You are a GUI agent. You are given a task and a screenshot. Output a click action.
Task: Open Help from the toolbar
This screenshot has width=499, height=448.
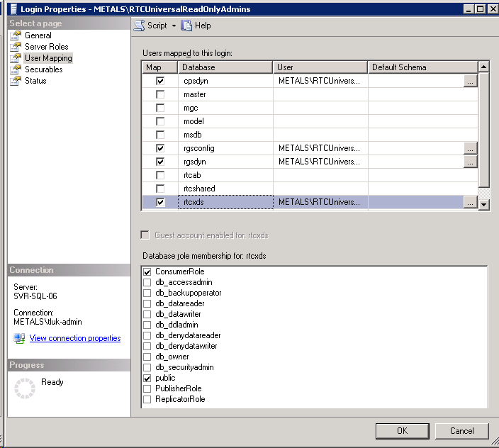[187, 26]
